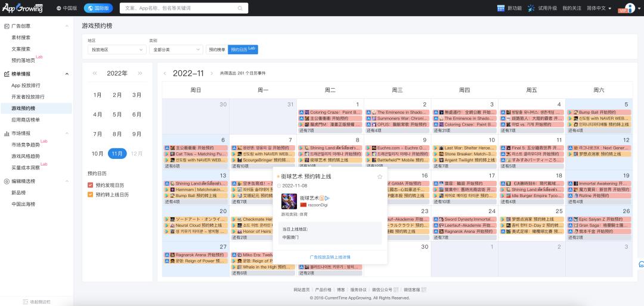Screen dimensions: 644x306
Task: Click the 街球艺术 game thumbnail
Action: tap(289, 201)
